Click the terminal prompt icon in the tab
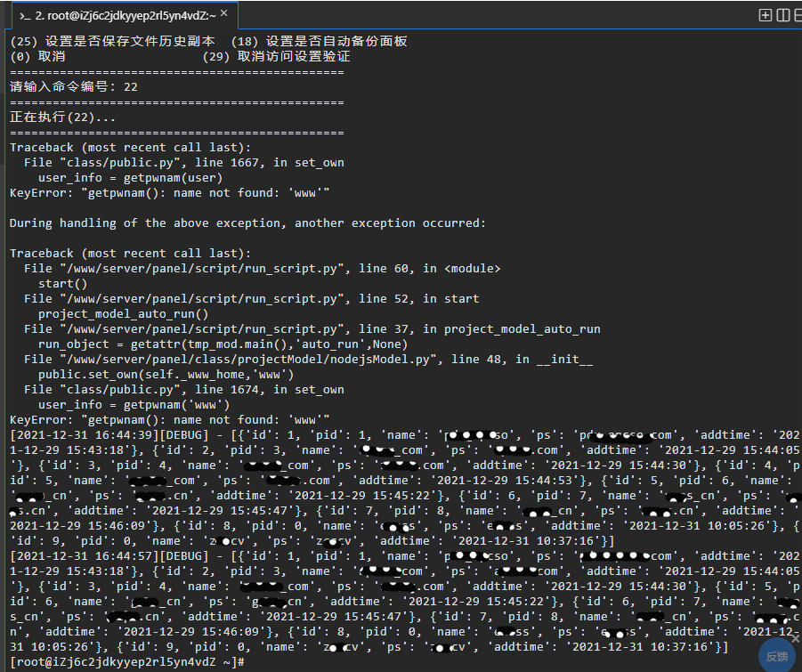 [x=25, y=16]
